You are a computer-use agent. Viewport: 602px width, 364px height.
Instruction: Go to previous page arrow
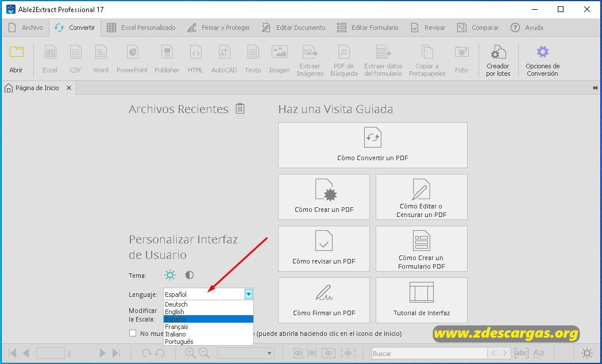tap(26, 353)
